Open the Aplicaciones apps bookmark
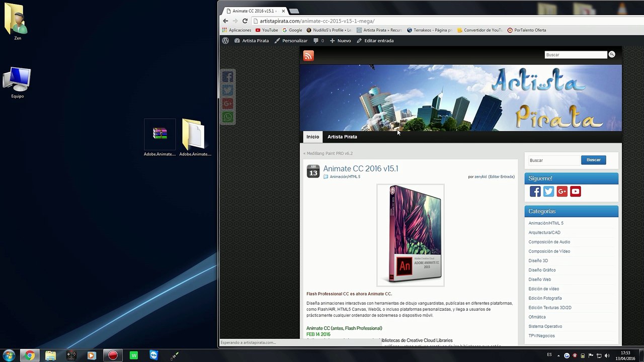644x362 pixels. point(236,30)
